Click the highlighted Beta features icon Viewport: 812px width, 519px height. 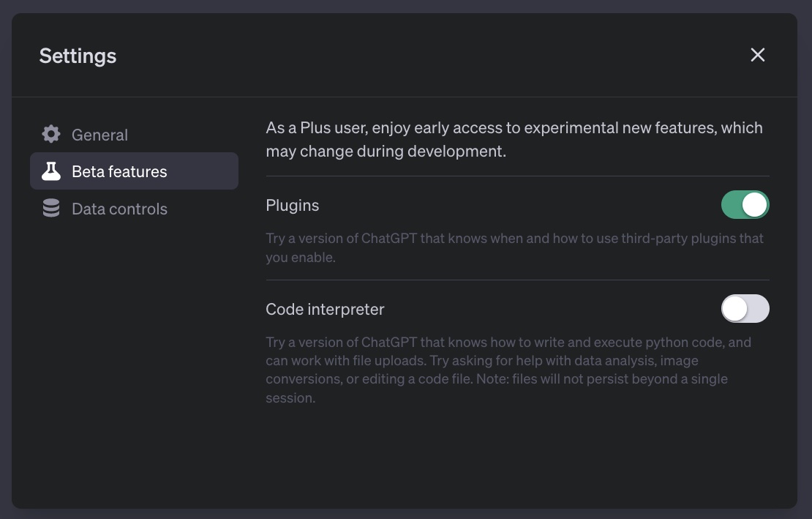[50, 171]
